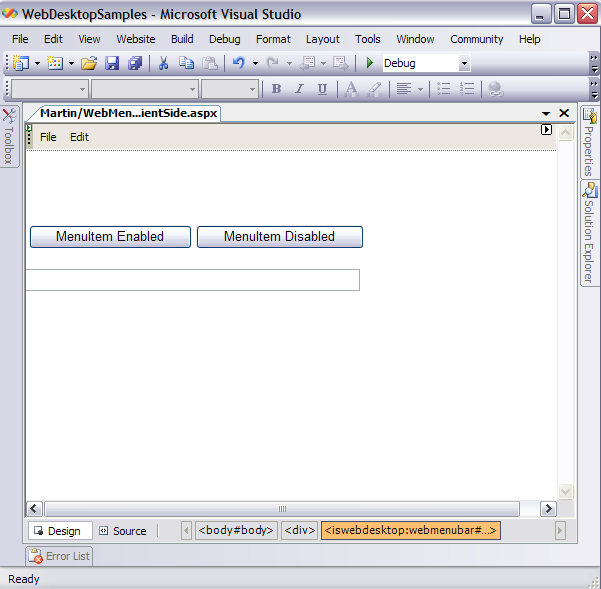
Task: Click the MenuItem Enabled button
Action: (110, 237)
